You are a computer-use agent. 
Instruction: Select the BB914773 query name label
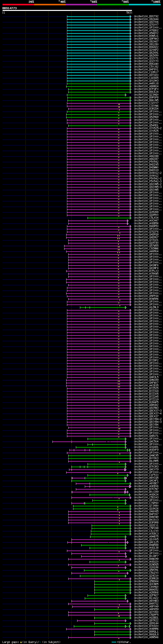pos(10,8)
